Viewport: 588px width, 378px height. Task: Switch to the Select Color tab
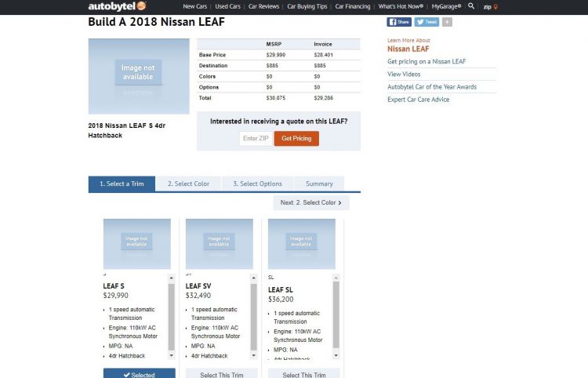[x=188, y=184]
